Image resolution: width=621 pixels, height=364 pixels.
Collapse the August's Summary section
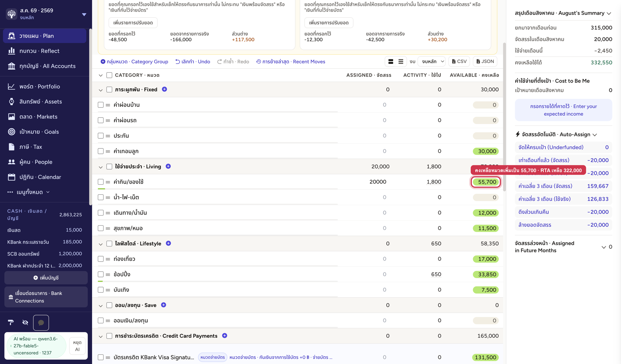[x=609, y=13]
